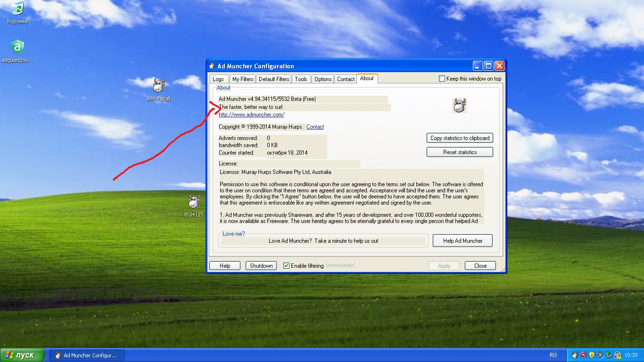Click the network connection warning tray icon
This screenshot has height=362, width=644.
pos(617,355)
